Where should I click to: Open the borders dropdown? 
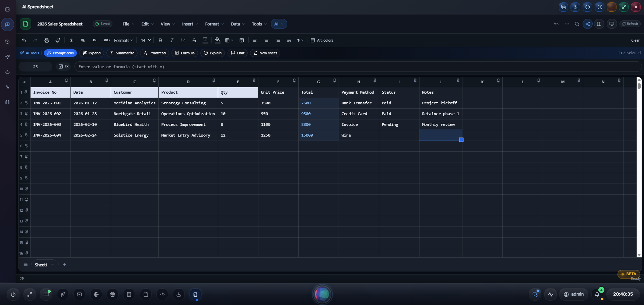point(229,40)
